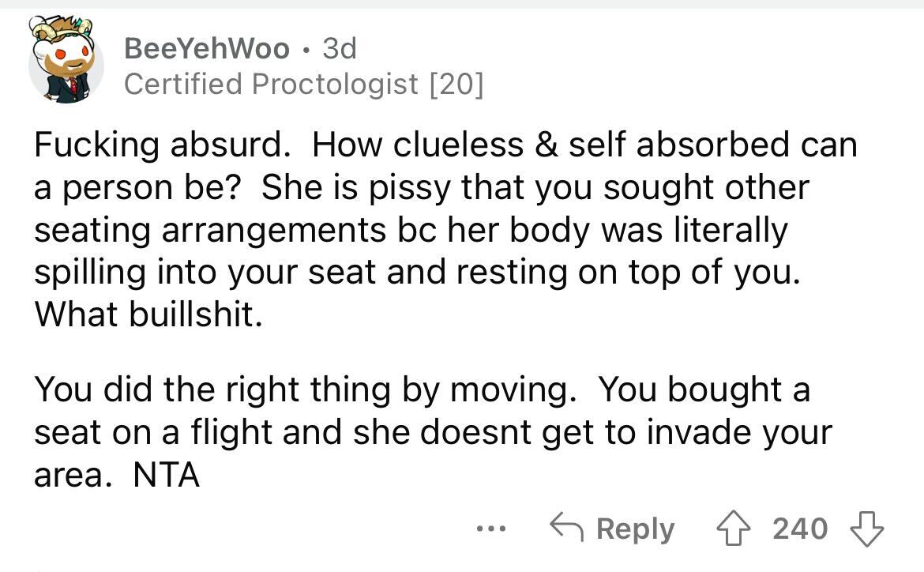Upvote BeeYehWoo's comment
This screenshot has height=572, width=924.
[733, 529]
